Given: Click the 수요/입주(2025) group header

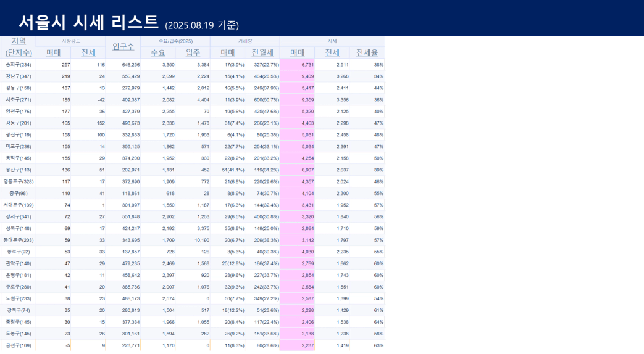Looking at the screenshot, I should (x=175, y=41).
